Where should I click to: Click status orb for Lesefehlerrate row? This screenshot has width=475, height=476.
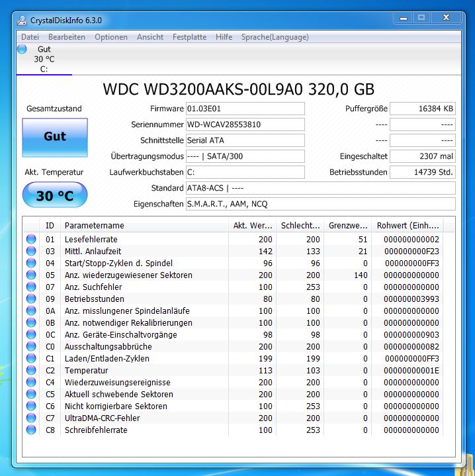tap(31, 239)
